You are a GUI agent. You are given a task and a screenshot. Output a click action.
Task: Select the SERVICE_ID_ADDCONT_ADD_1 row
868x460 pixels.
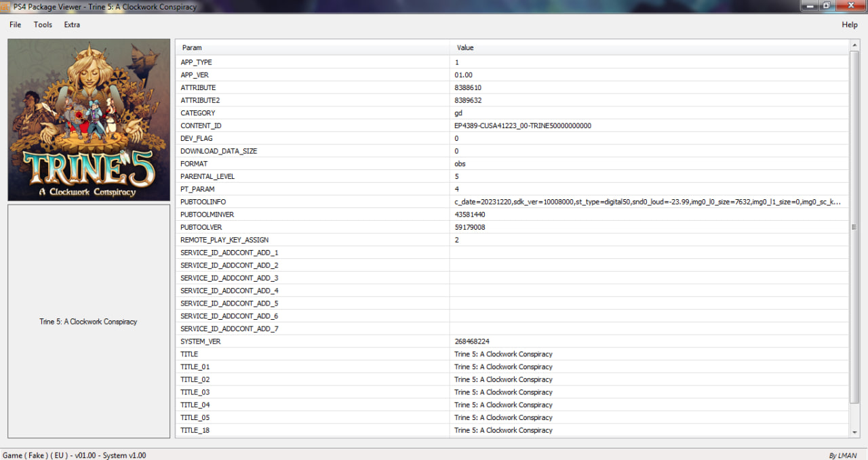pyautogui.click(x=512, y=253)
